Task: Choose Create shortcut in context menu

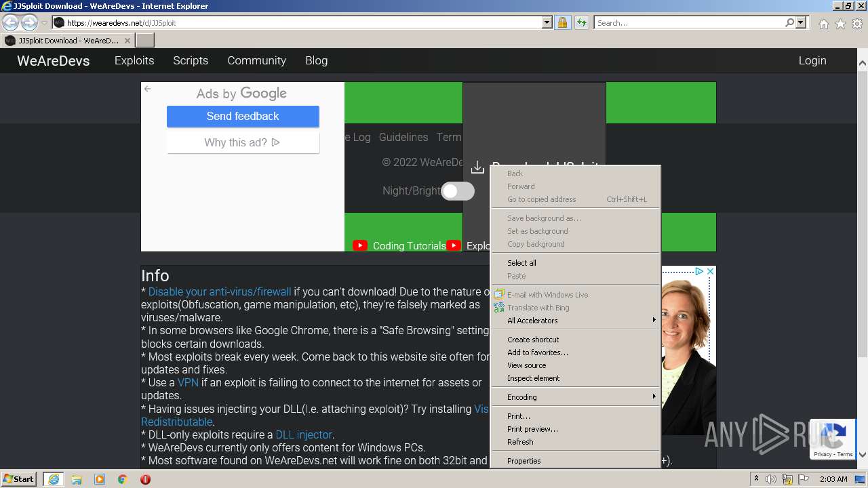Action: point(575,340)
